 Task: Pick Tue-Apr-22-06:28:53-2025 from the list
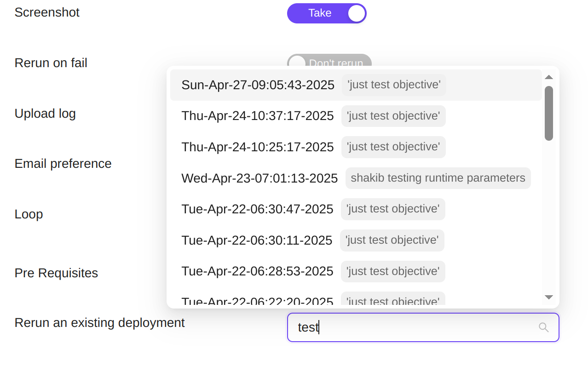coord(356,271)
